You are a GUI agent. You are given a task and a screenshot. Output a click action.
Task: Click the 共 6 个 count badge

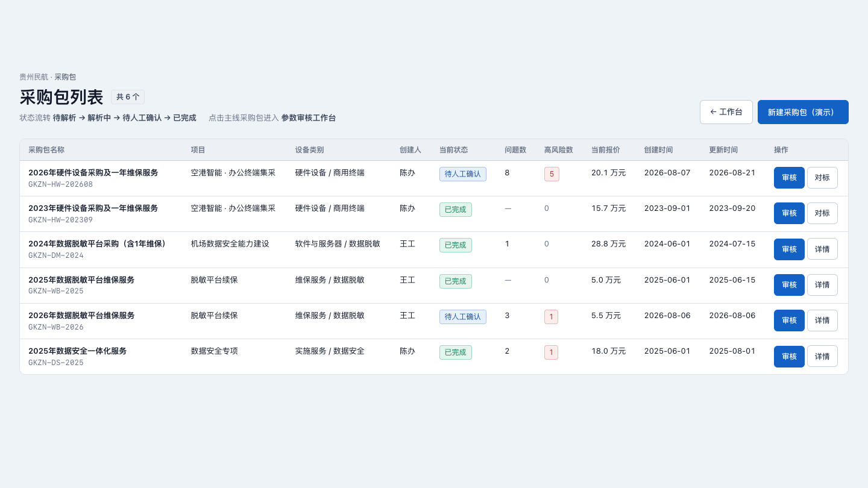point(128,97)
